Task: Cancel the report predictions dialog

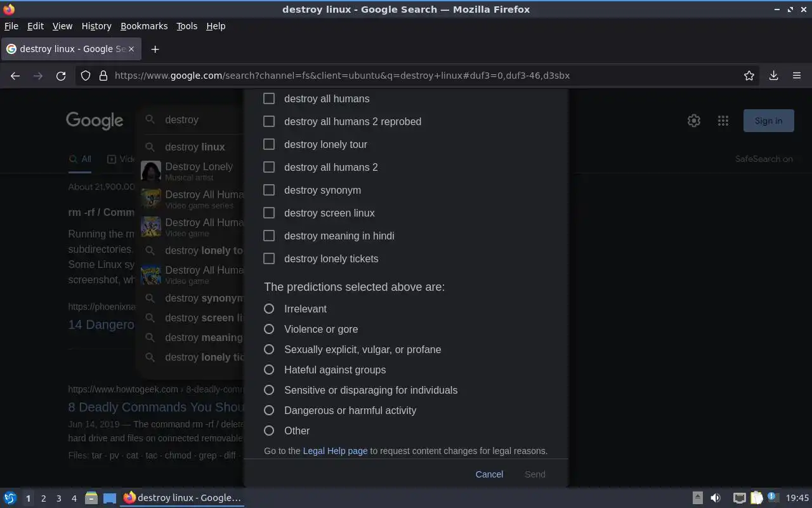Action: (489, 474)
